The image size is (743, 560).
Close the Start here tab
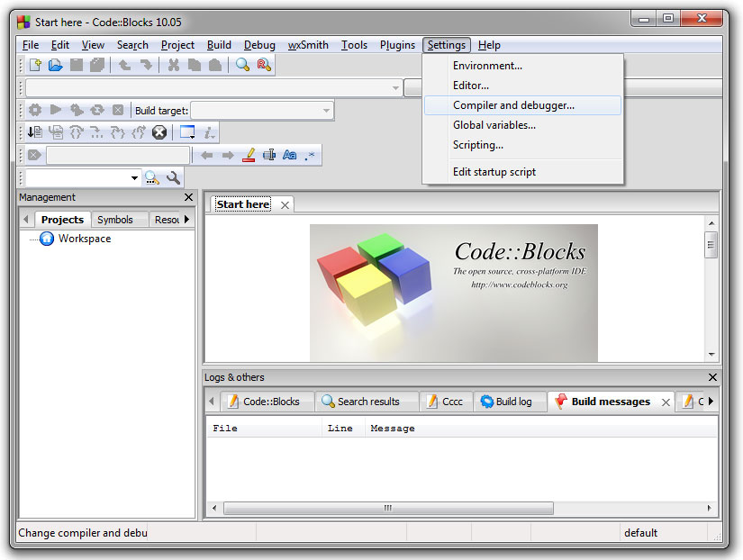(x=285, y=205)
